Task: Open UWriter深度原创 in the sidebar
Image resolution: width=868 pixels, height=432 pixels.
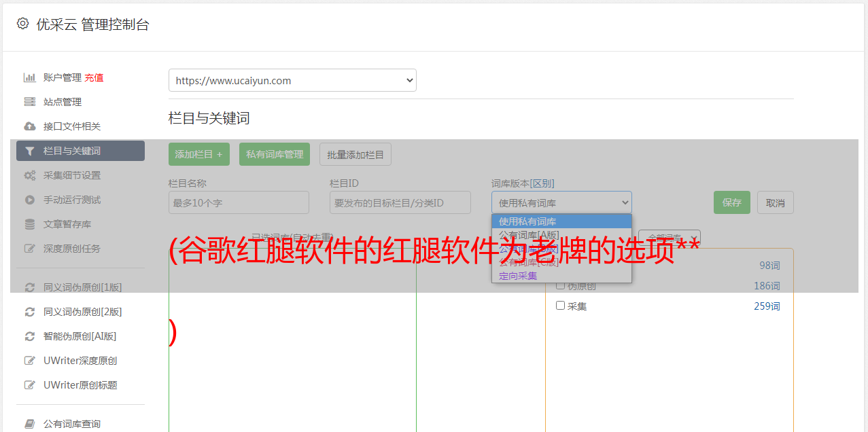Action: point(80,361)
